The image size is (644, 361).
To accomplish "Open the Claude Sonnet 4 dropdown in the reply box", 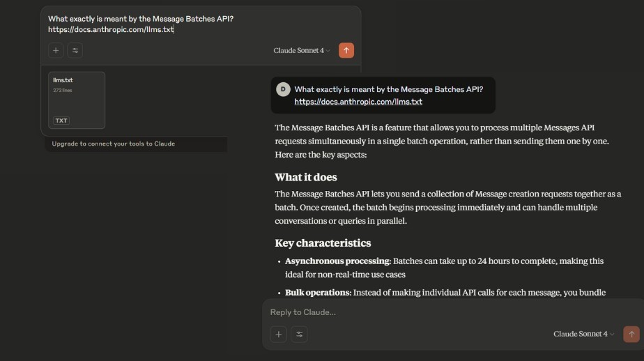I will (x=583, y=334).
